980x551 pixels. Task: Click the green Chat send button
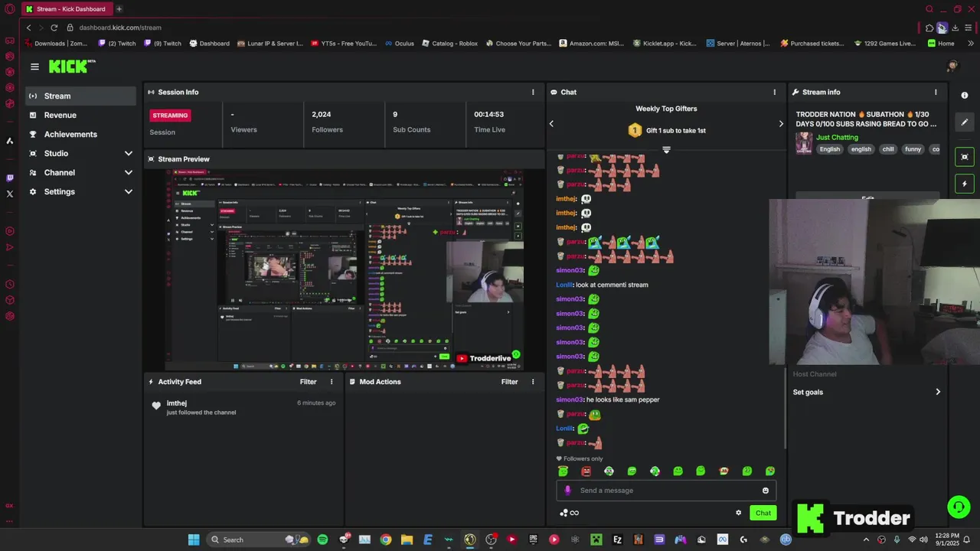(763, 513)
